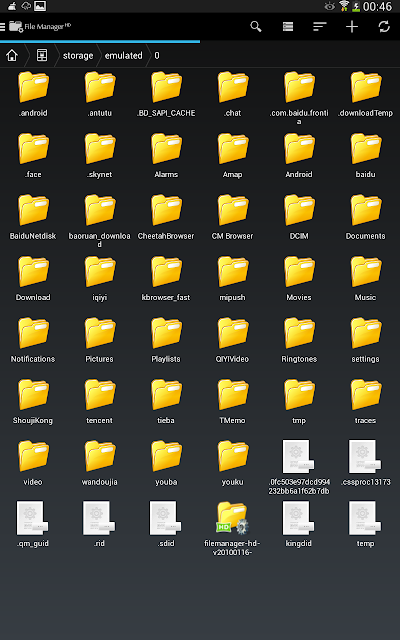Navigate to the emulated breadcrumb
Viewport: 400px width, 640px height.
124,56
